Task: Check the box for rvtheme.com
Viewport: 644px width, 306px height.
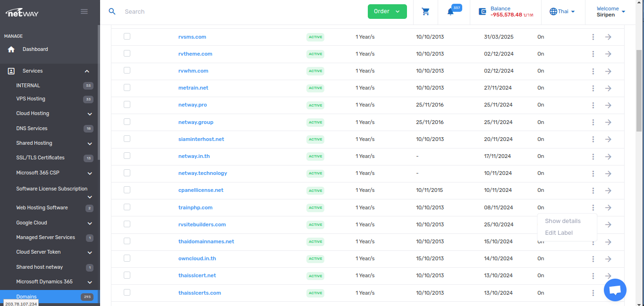Action: 127,54
